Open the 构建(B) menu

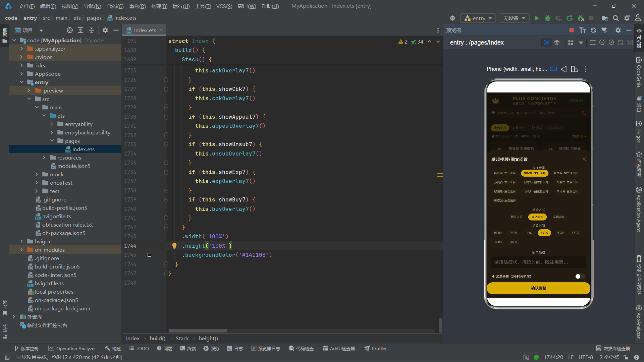[159, 6]
